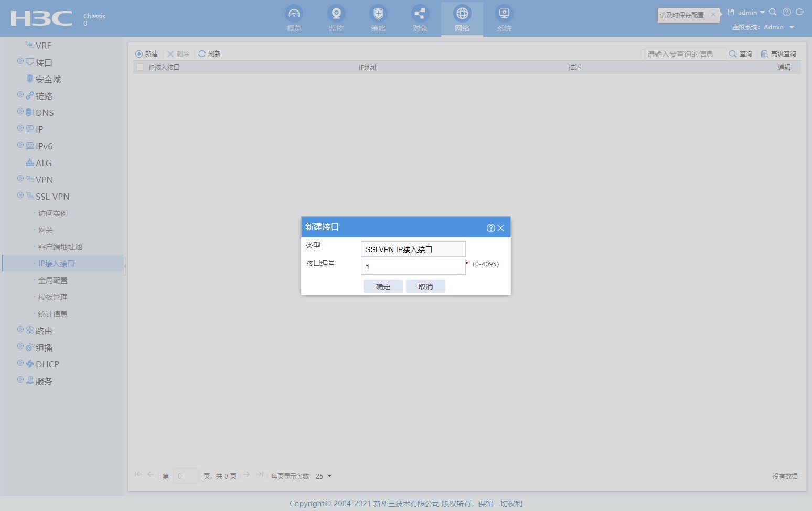Open the 对象 objects tab

(420, 19)
